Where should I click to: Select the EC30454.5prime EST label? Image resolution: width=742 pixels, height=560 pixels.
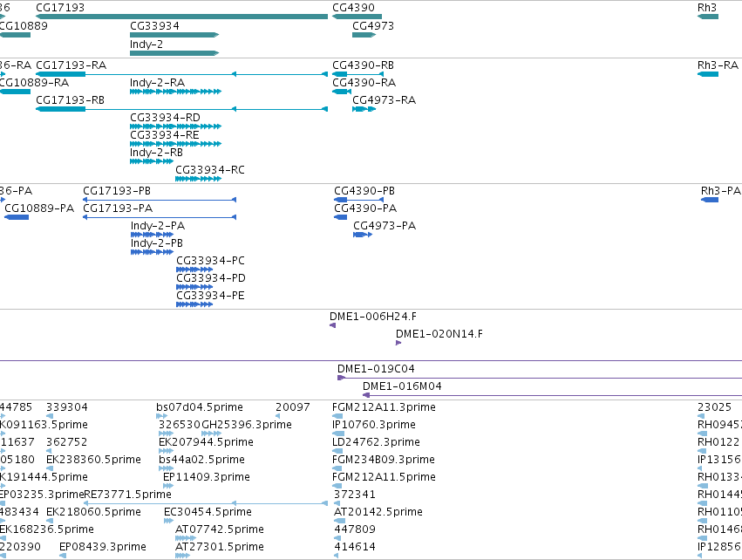click(208, 512)
